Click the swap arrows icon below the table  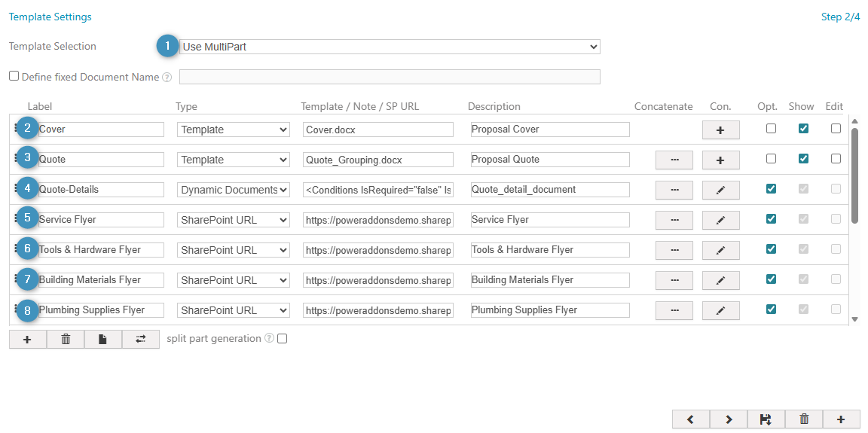141,340
